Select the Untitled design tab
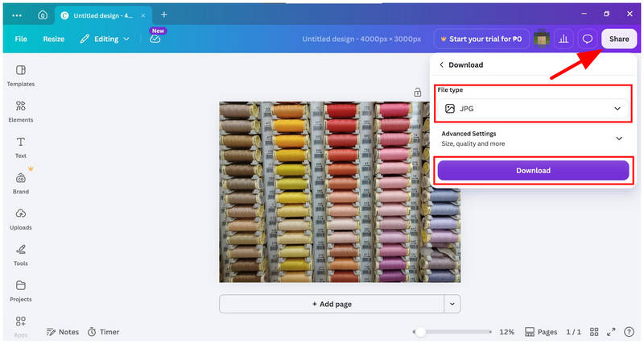The image size is (644, 344). click(x=103, y=15)
